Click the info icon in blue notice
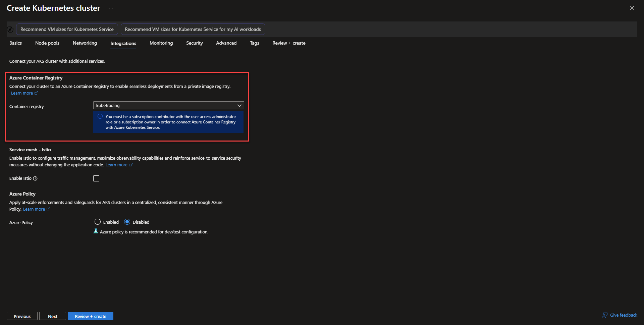 [100, 116]
